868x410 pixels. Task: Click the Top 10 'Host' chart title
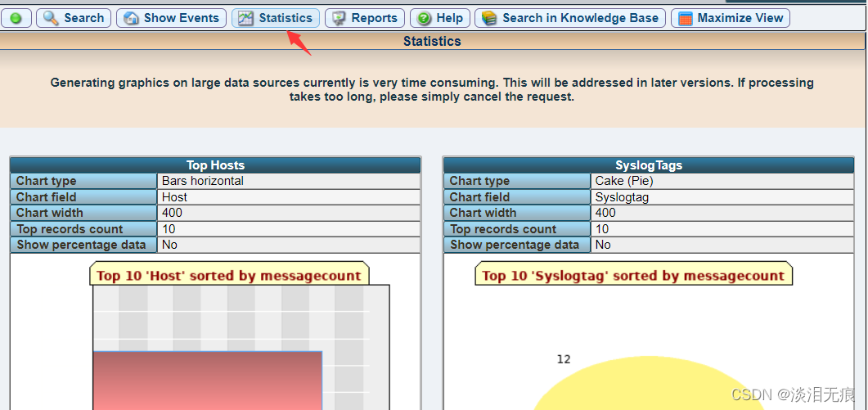pos(229,275)
